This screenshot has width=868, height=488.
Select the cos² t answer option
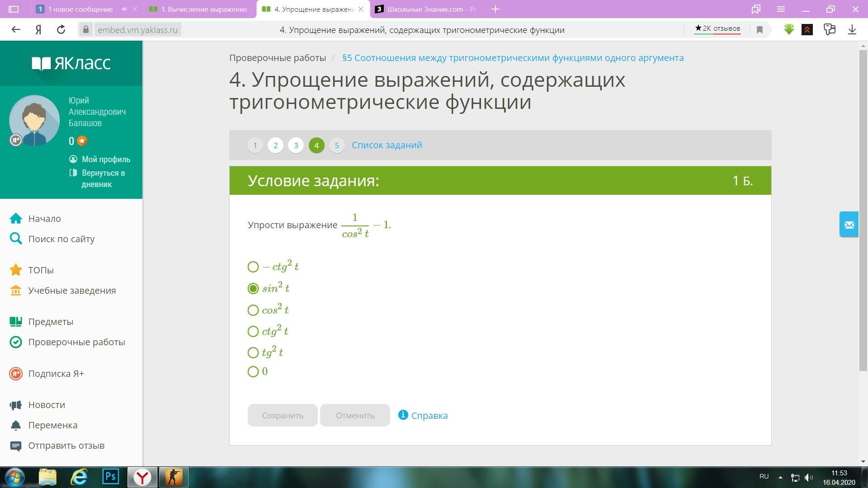click(253, 310)
